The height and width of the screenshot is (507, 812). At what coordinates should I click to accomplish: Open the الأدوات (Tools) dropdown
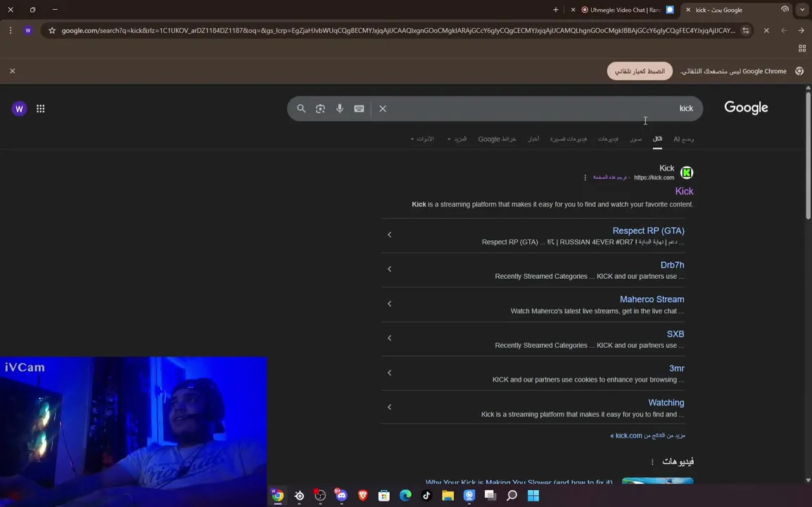(x=422, y=139)
